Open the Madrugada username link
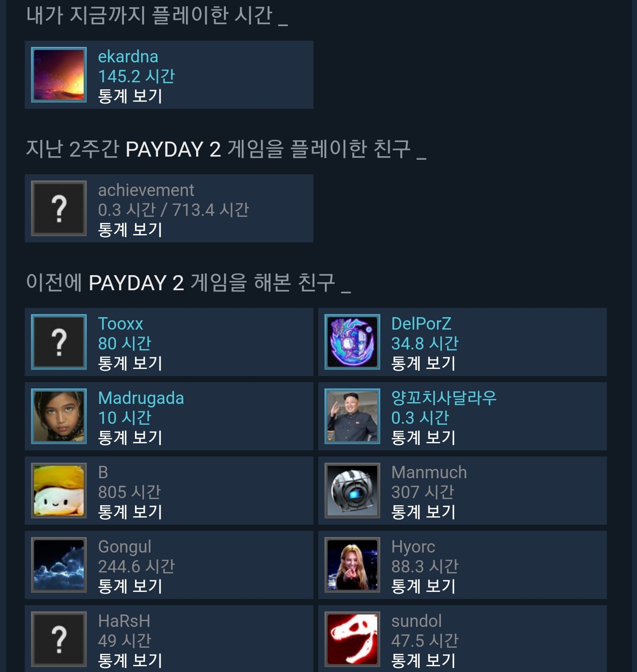Screen dimensions: 637x672 tap(141, 398)
